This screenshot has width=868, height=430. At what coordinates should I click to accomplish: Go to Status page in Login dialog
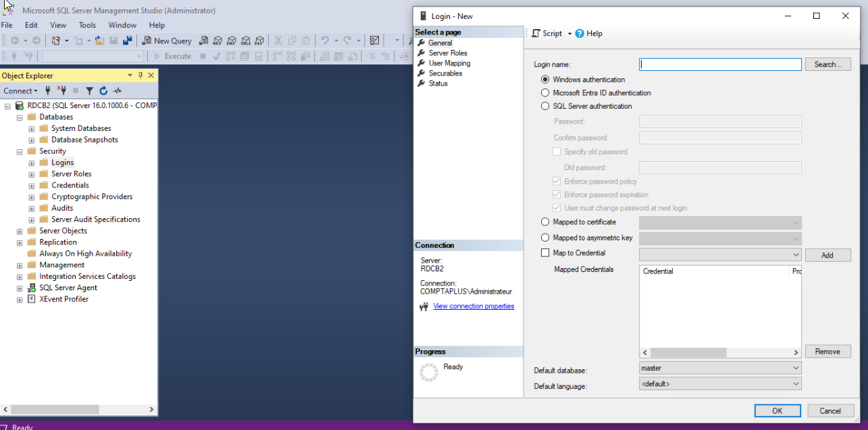click(x=438, y=83)
